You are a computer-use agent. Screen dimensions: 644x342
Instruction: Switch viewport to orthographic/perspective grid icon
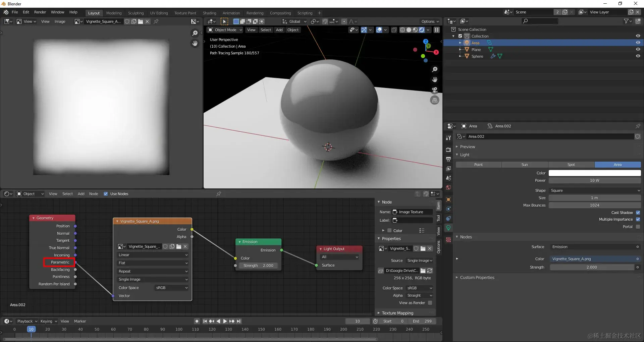(x=435, y=100)
